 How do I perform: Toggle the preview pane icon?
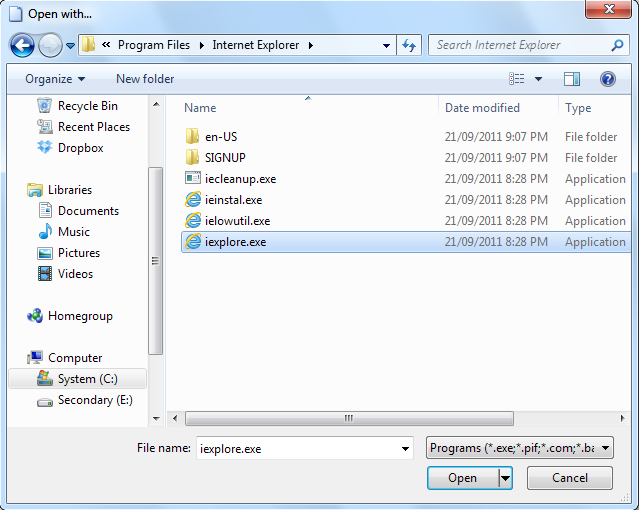[572, 79]
